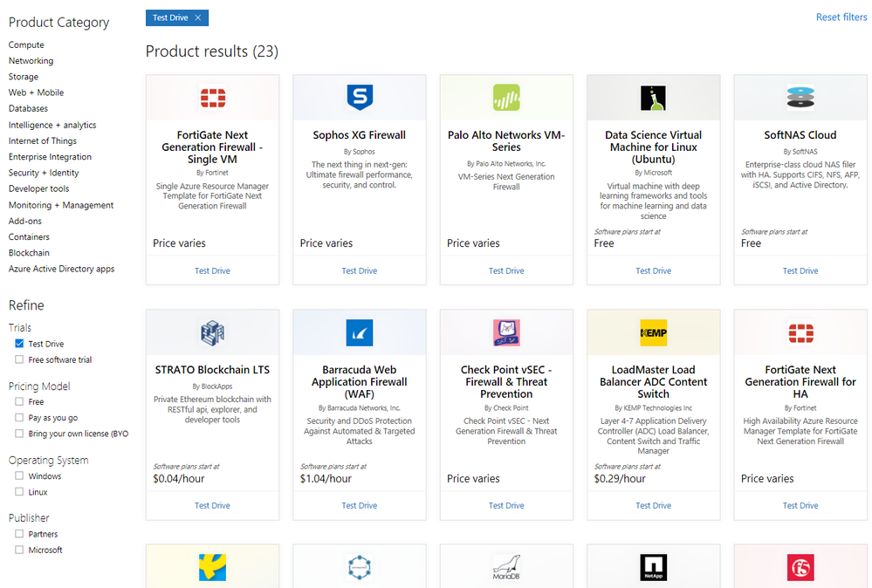This screenshot has width=872, height=588.
Task: Open the STRATO Blockchain LTS title
Action: coord(212,370)
